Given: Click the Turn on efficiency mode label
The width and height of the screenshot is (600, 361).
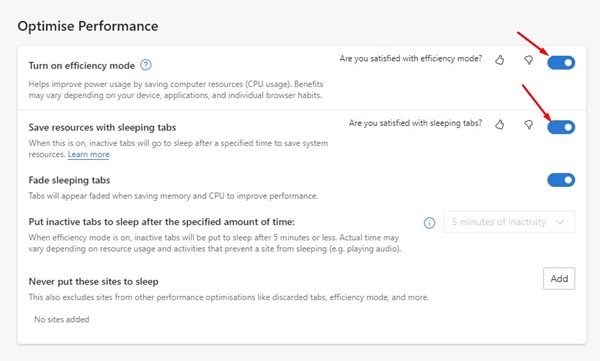Looking at the screenshot, I should click(x=82, y=66).
